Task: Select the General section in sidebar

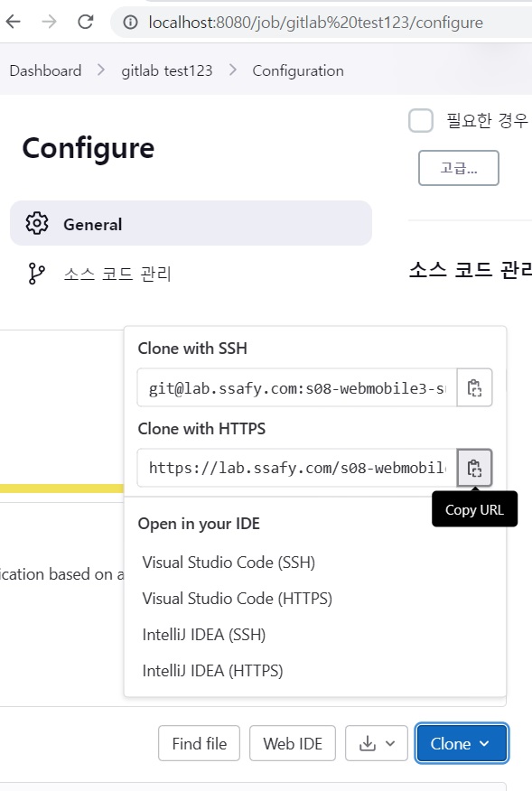Action: coord(191,223)
